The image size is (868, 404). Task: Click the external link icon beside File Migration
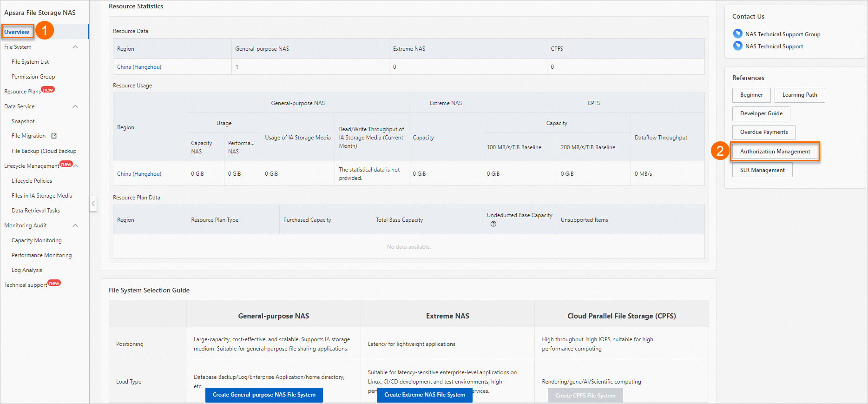tap(54, 136)
